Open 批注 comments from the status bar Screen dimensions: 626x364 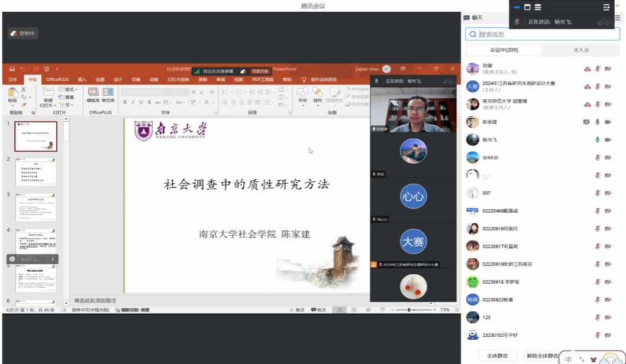pyautogui.click(x=318, y=310)
